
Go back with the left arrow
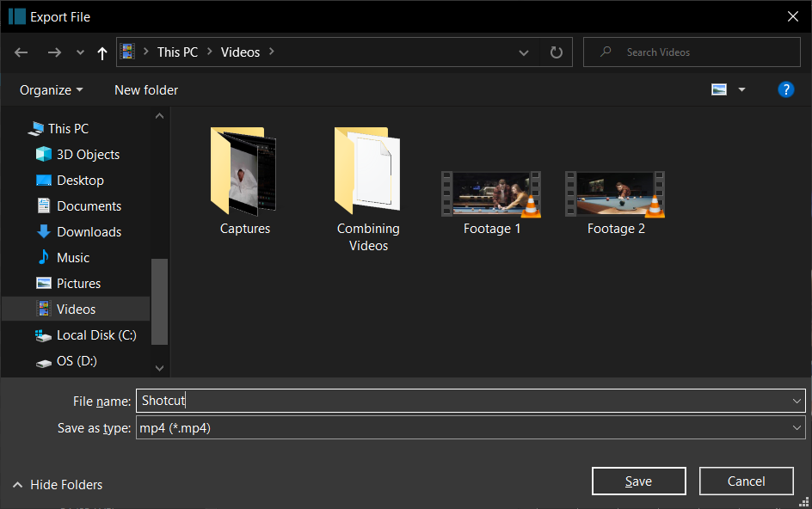(x=22, y=52)
